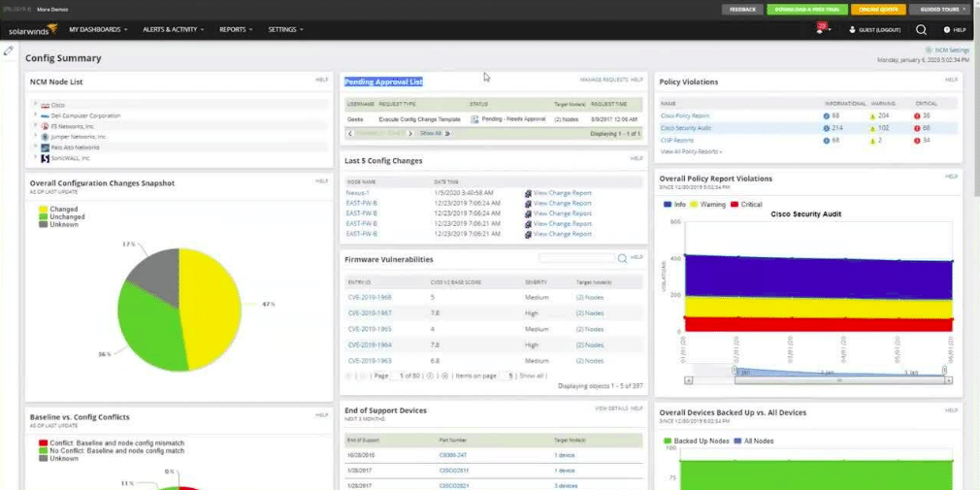Click the page number field

[396, 376]
